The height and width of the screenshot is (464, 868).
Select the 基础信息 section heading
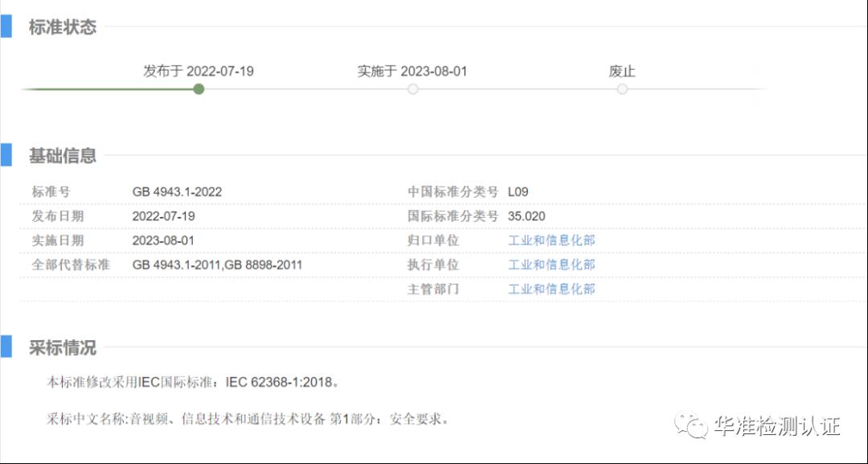[x=63, y=156]
